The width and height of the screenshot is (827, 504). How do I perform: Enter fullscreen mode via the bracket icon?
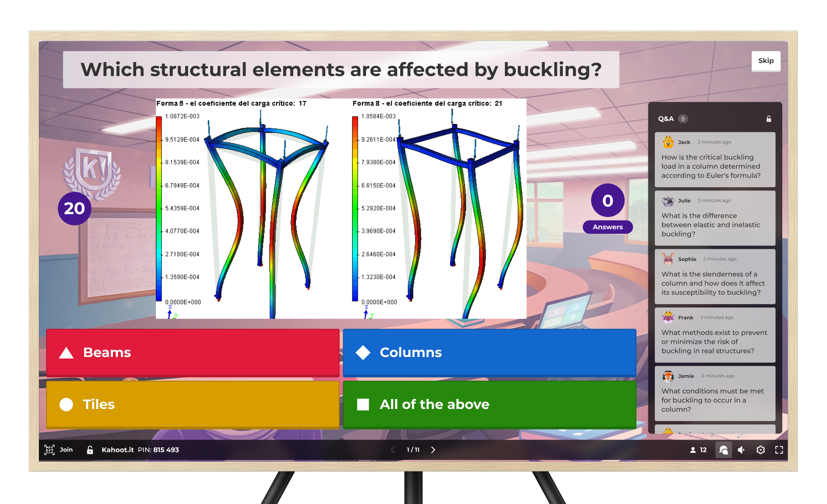(779, 450)
